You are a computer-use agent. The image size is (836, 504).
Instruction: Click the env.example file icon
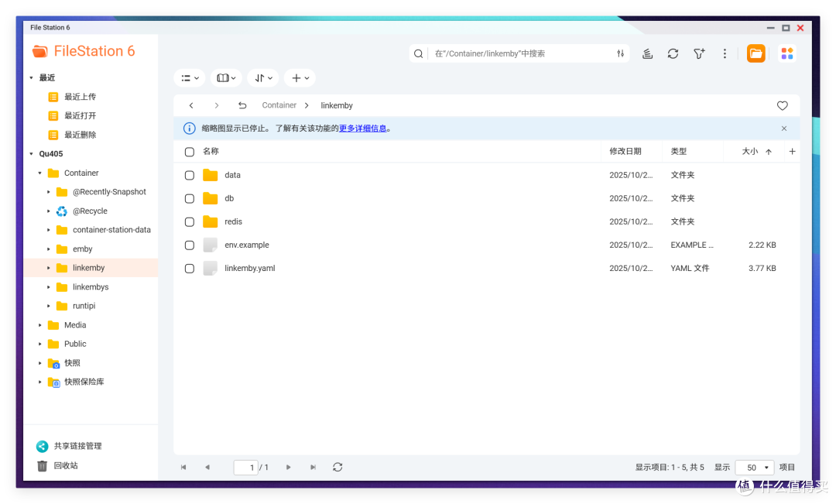tap(210, 245)
